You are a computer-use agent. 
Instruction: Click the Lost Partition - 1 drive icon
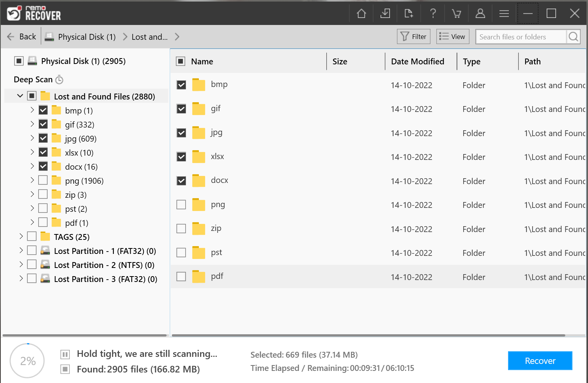click(x=45, y=250)
